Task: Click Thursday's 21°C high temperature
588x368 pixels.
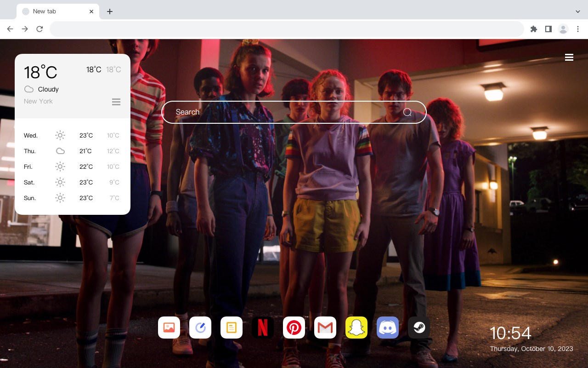Action: 85,151
